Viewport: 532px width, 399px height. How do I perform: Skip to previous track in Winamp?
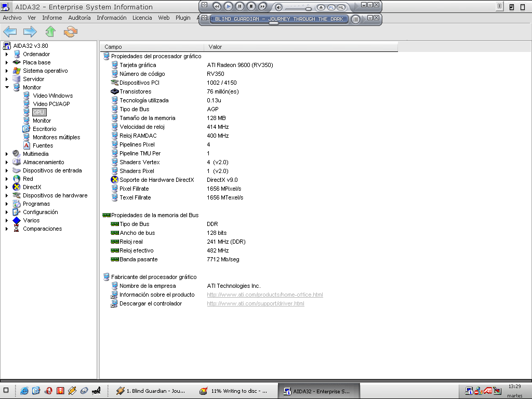coord(217,6)
